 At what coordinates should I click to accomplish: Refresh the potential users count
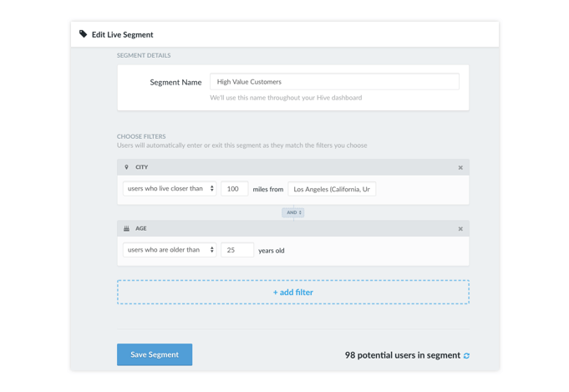467,356
